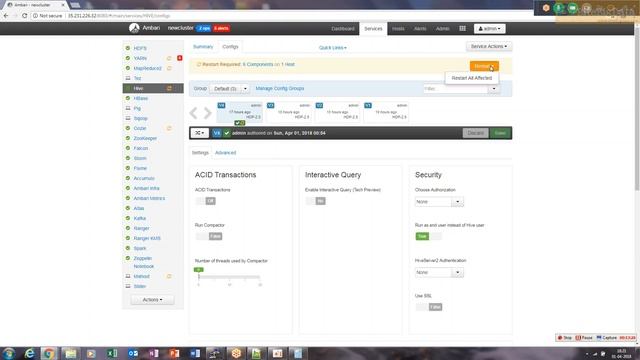Viewport: 640px width, 360px height.
Task: Open the compare versions shuffle dropdown
Action: tap(200, 133)
